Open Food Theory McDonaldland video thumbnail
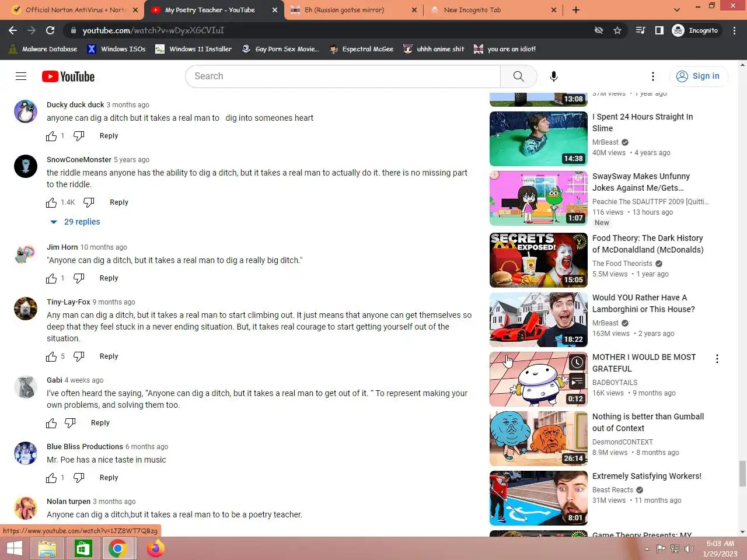747x560 pixels. pos(539,260)
